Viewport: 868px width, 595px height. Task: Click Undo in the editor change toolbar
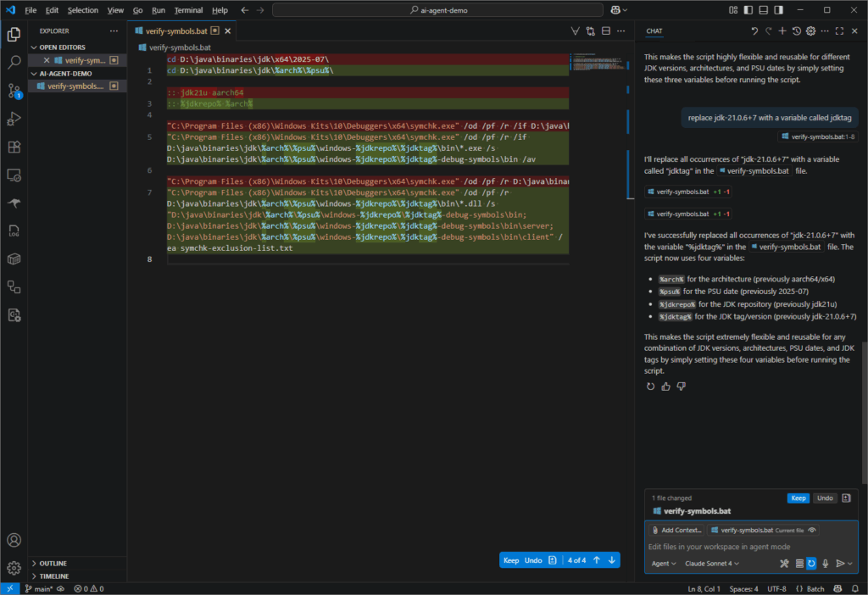533,560
